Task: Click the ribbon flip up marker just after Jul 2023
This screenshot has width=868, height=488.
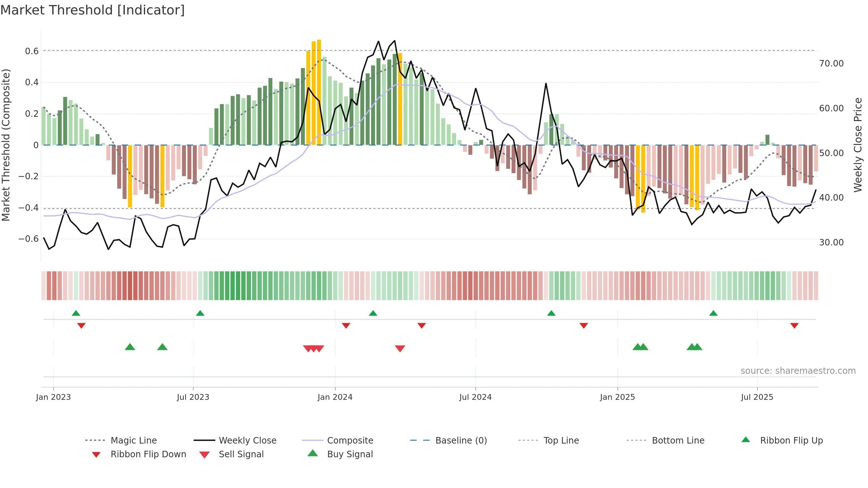Action: pos(200,313)
